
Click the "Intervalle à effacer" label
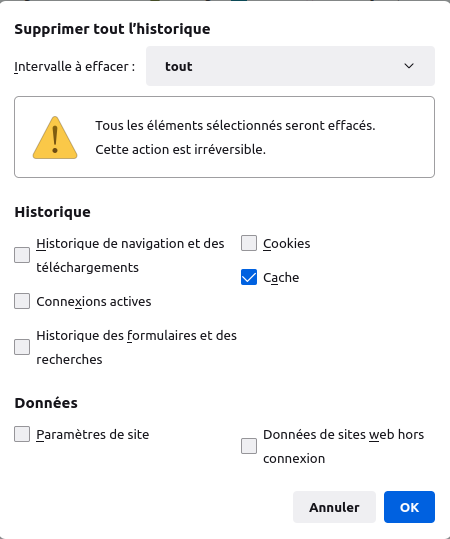(x=75, y=66)
